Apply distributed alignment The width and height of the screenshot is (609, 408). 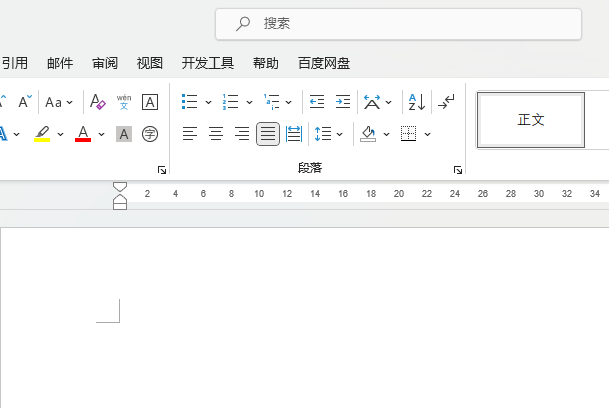pos(294,134)
